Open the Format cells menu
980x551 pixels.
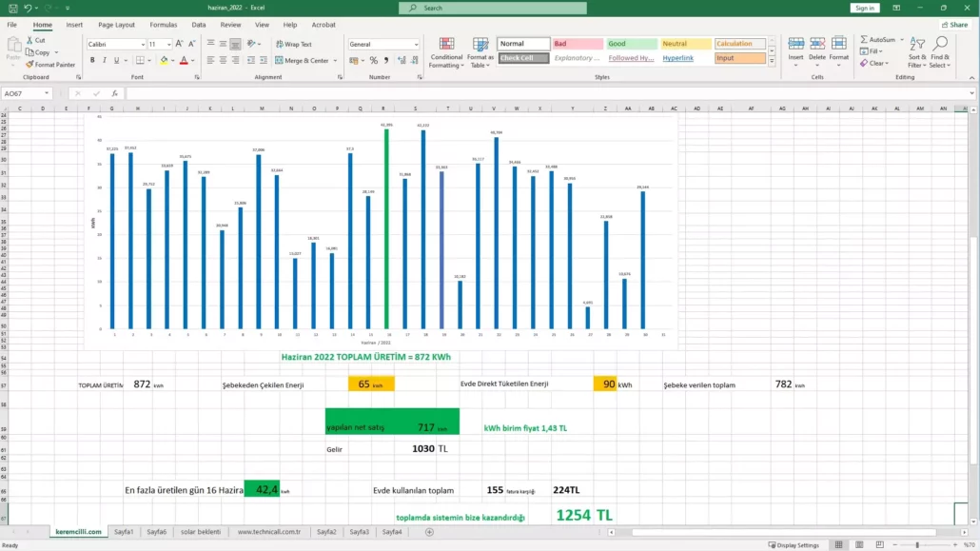coord(839,51)
